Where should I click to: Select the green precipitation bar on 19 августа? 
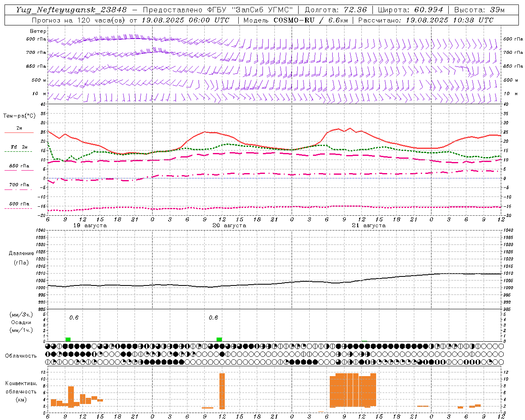coord(68,339)
